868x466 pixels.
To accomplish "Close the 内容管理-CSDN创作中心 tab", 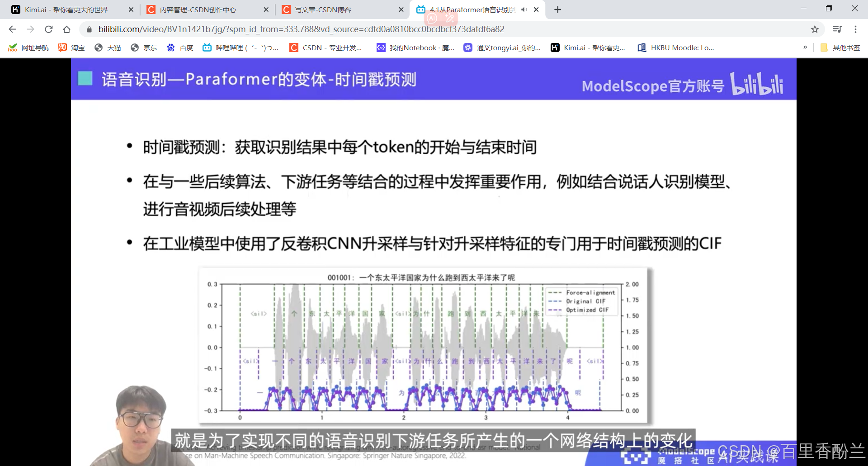I will coord(266,10).
